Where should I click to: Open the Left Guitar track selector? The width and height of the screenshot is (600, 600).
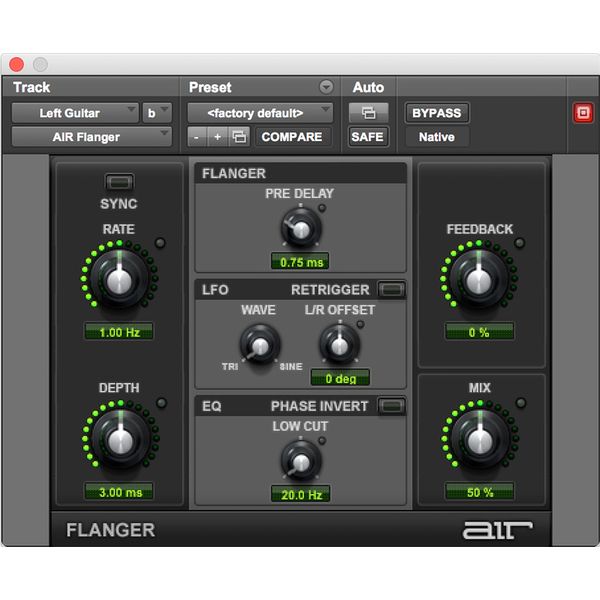75,113
